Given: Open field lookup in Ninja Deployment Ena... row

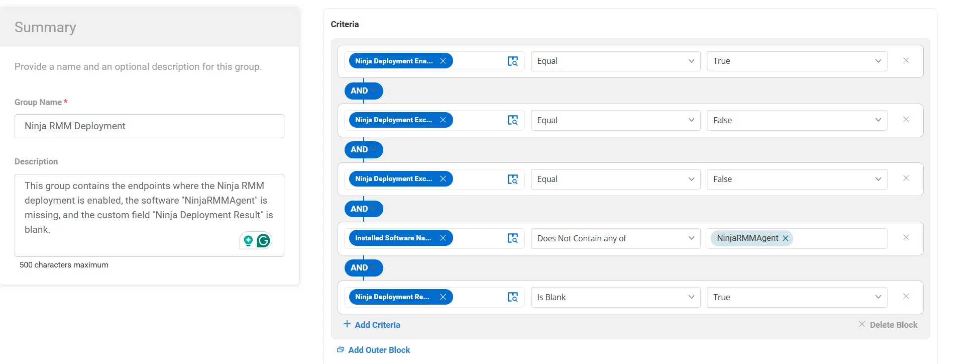Looking at the screenshot, I should (512, 61).
